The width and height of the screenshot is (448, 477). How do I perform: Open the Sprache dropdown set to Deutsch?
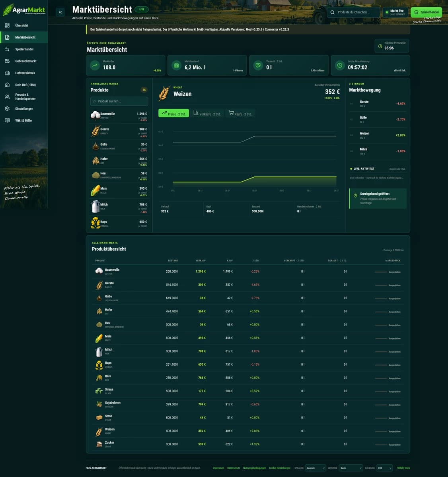(x=316, y=468)
